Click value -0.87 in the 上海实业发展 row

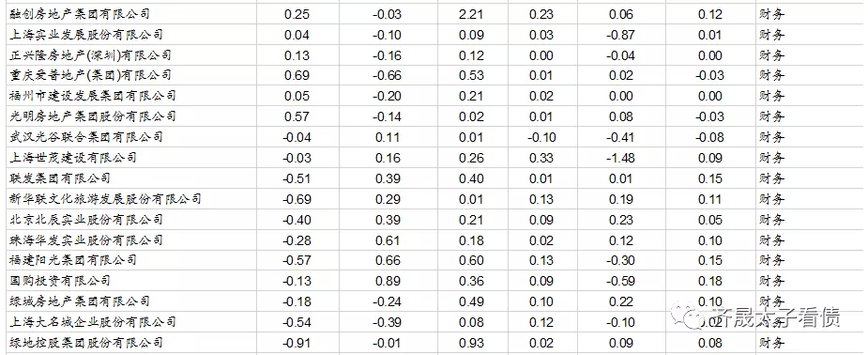[620, 36]
